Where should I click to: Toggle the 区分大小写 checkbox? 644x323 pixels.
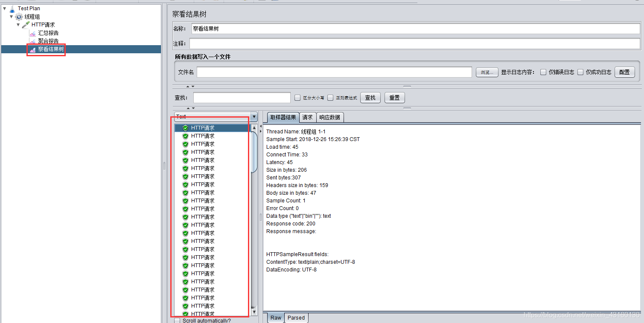(298, 98)
